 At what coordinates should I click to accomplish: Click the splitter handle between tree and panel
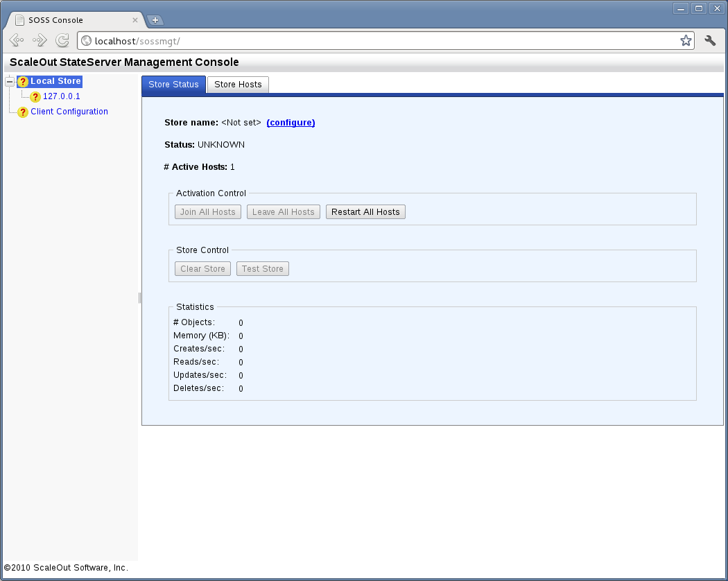coord(139,297)
